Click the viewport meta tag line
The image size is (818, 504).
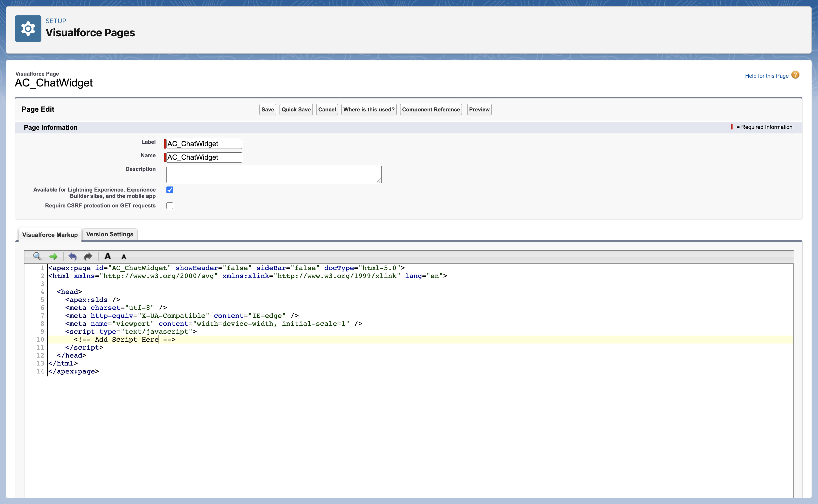click(214, 324)
